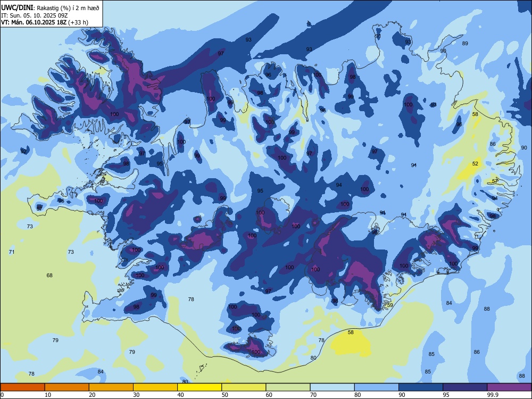Click the 89 humidity value on the map
The width and height of the screenshot is (532, 399).
(465, 43)
